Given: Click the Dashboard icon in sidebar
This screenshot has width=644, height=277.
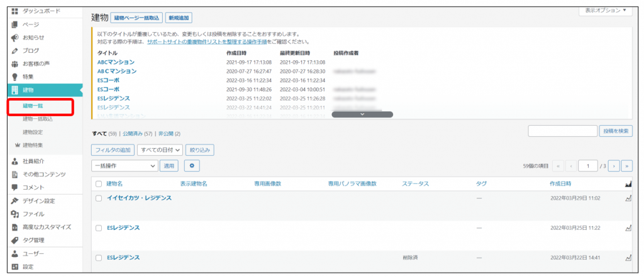Looking at the screenshot, I should tap(14, 11).
